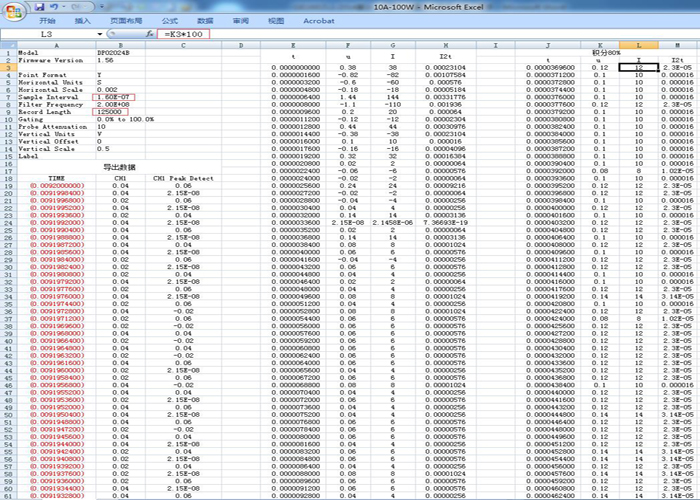Viewport: 700px width, 500px height.
Task: Click cell E4 value 0.0000001600
Action: (293, 75)
